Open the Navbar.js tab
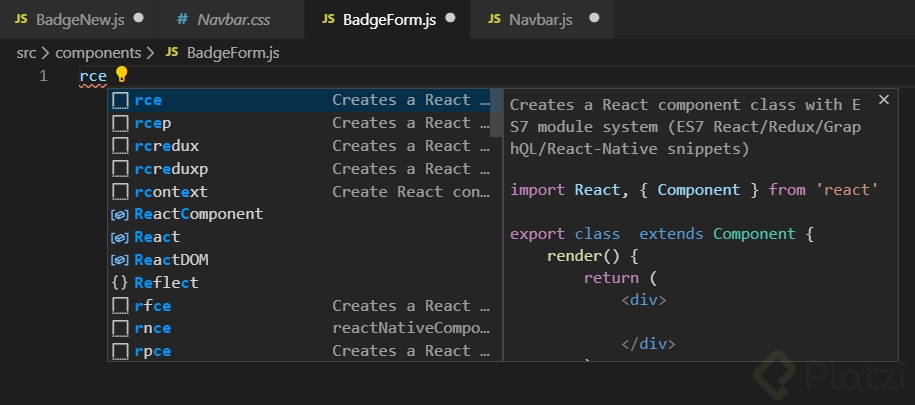This screenshot has height=405, width=915. pos(540,19)
